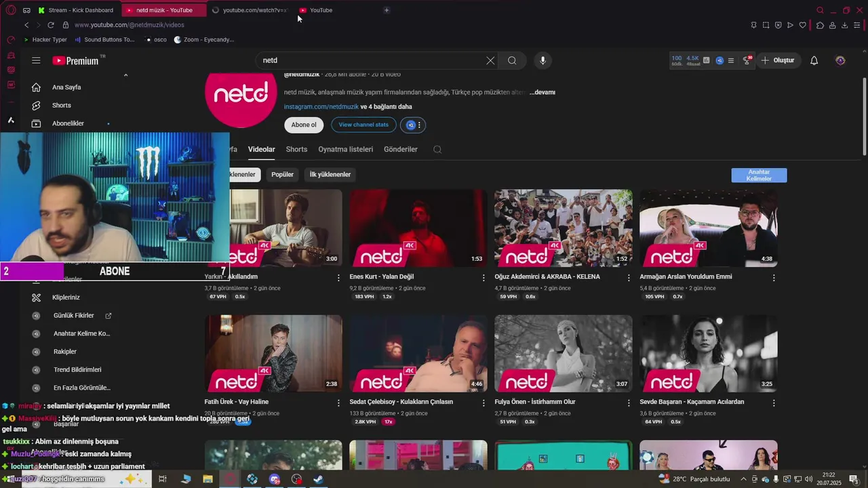This screenshot has width=868, height=488.
Task: Open a new browser tab with plus
Action: click(x=387, y=10)
